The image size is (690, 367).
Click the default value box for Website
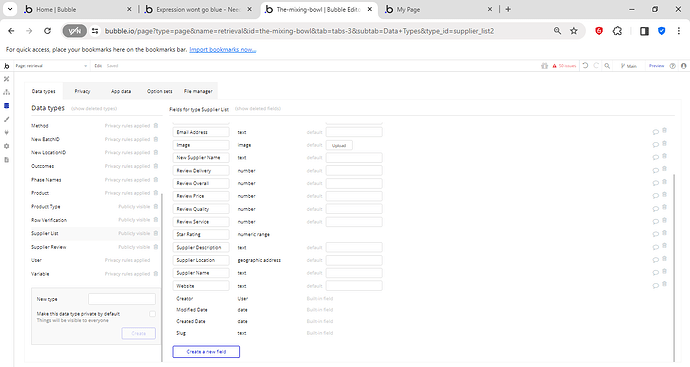click(354, 286)
